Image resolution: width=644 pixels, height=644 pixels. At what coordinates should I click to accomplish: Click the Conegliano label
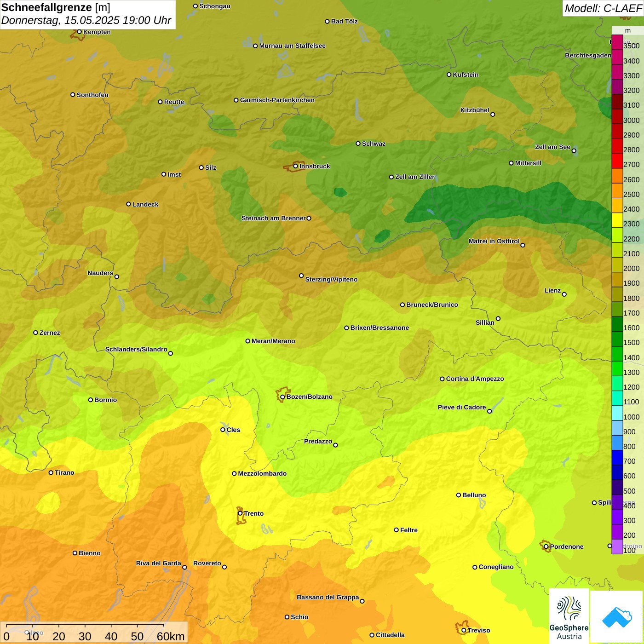(496, 567)
